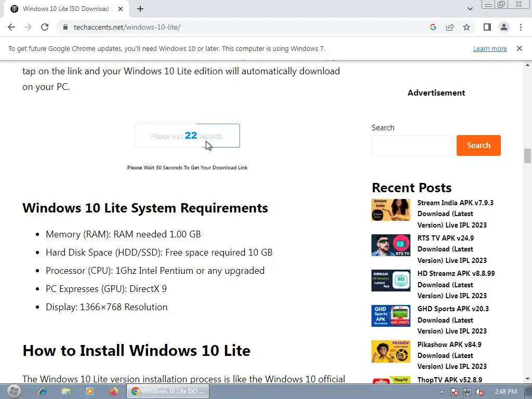Click the Pikashow thumbnail
Viewport: 532px width, 399px height.
tap(391, 351)
